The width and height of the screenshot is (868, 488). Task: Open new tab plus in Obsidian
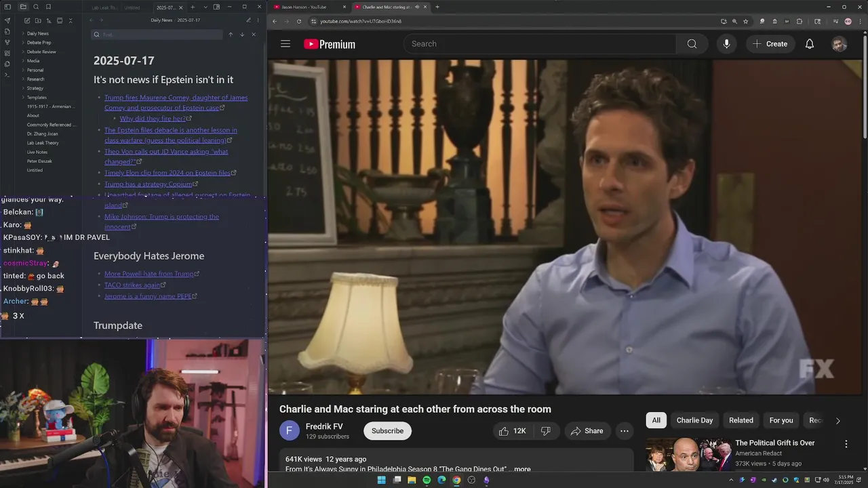193,7
